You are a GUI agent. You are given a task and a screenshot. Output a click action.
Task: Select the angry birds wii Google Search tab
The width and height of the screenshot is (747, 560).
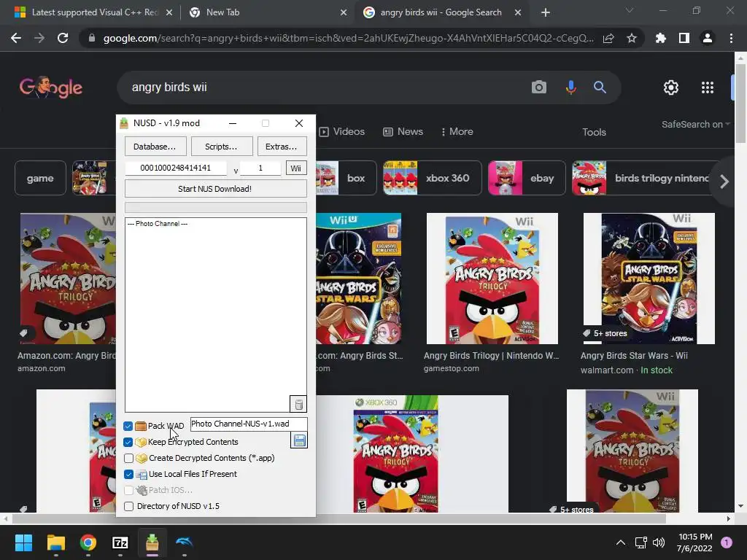[441, 12]
